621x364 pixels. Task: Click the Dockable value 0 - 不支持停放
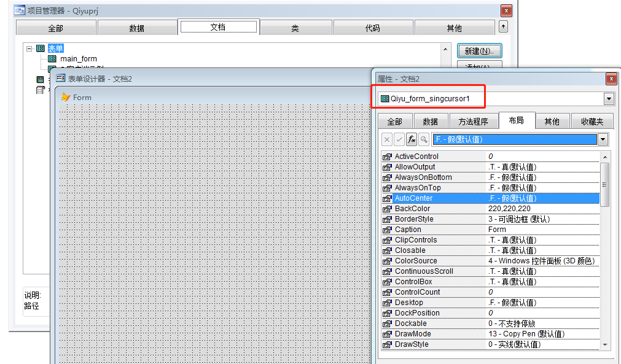pos(512,323)
